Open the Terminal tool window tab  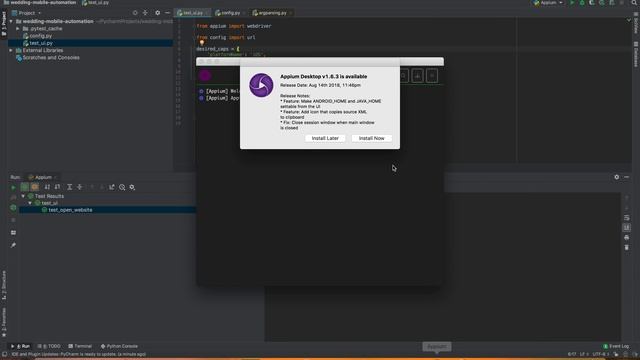click(x=80, y=347)
